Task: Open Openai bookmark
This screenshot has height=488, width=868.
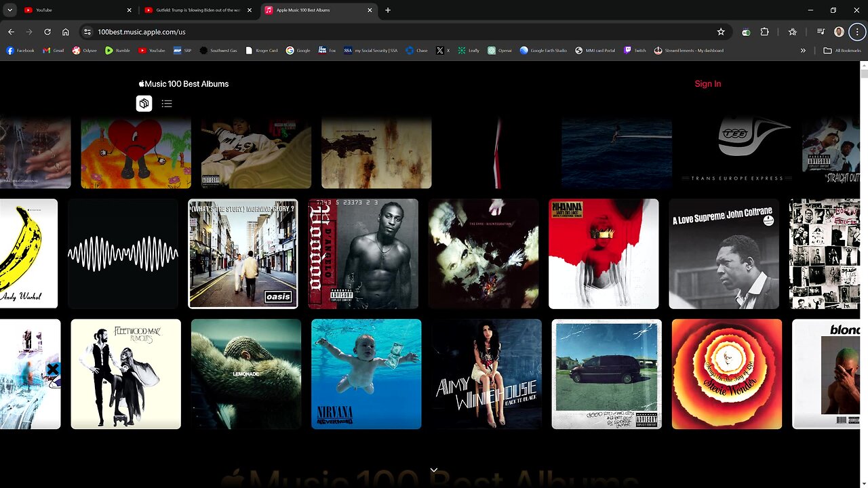Action: point(500,50)
